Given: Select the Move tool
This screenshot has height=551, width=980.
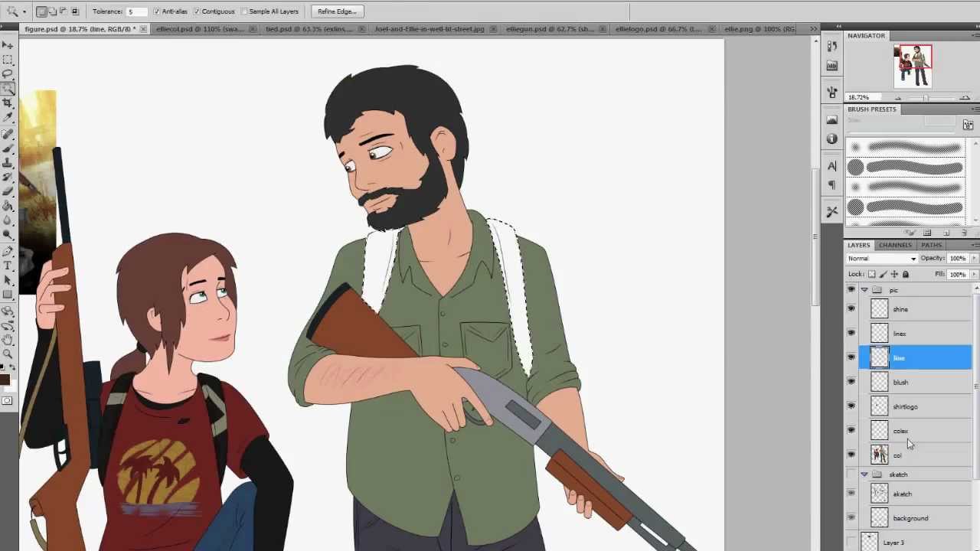Looking at the screenshot, I should pos(8,45).
